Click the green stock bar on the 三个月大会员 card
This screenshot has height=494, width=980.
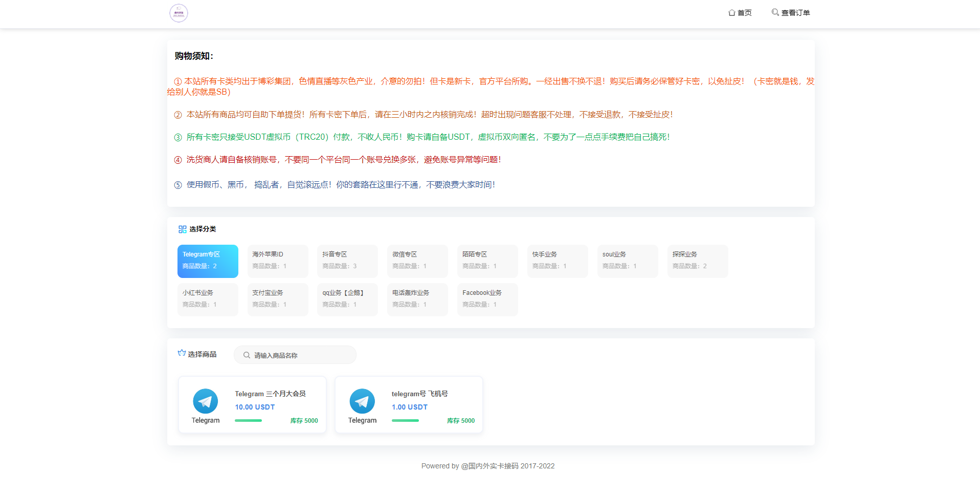[x=248, y=421]
